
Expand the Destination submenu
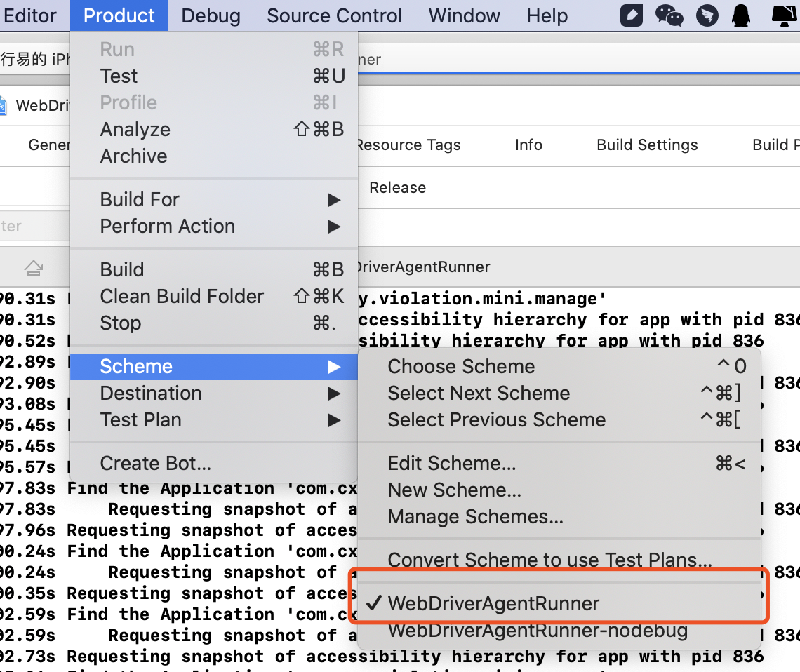point(214,393)
